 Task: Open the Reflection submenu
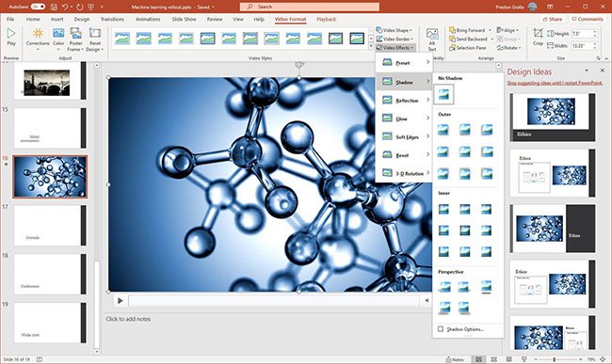(404, 100)
